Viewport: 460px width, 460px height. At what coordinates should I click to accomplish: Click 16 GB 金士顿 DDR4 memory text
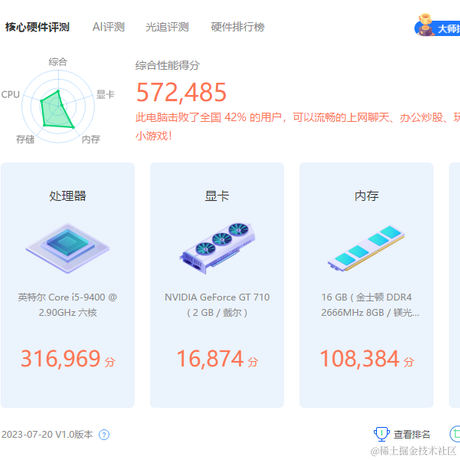point(370,305)
